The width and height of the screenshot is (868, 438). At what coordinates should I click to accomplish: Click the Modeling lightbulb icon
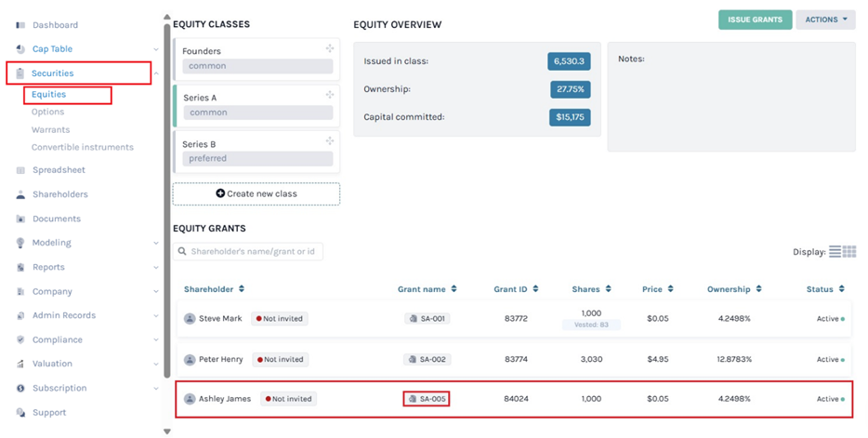[x=20, y=243]
